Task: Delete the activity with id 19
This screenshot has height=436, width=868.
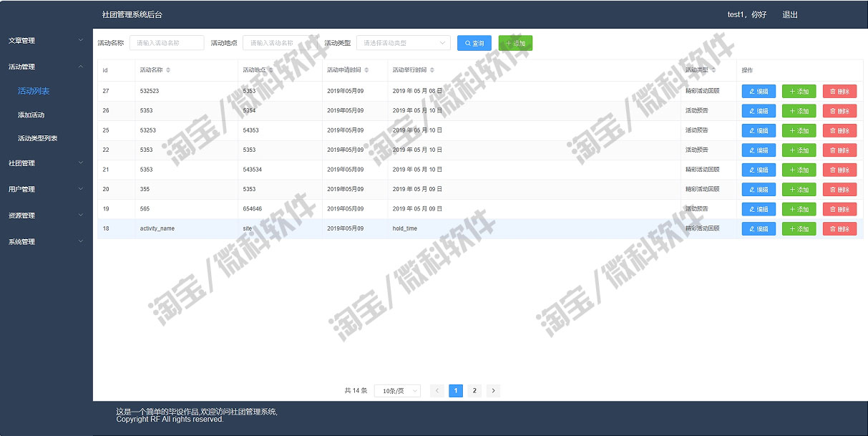Action: coord(839,209)
